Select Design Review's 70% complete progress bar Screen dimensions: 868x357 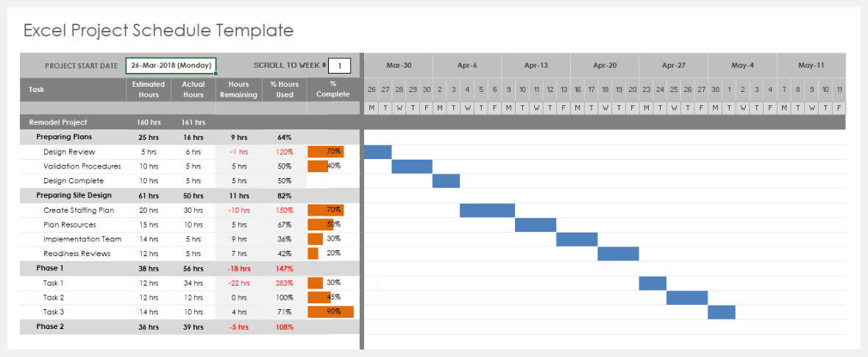click(325, 152)
